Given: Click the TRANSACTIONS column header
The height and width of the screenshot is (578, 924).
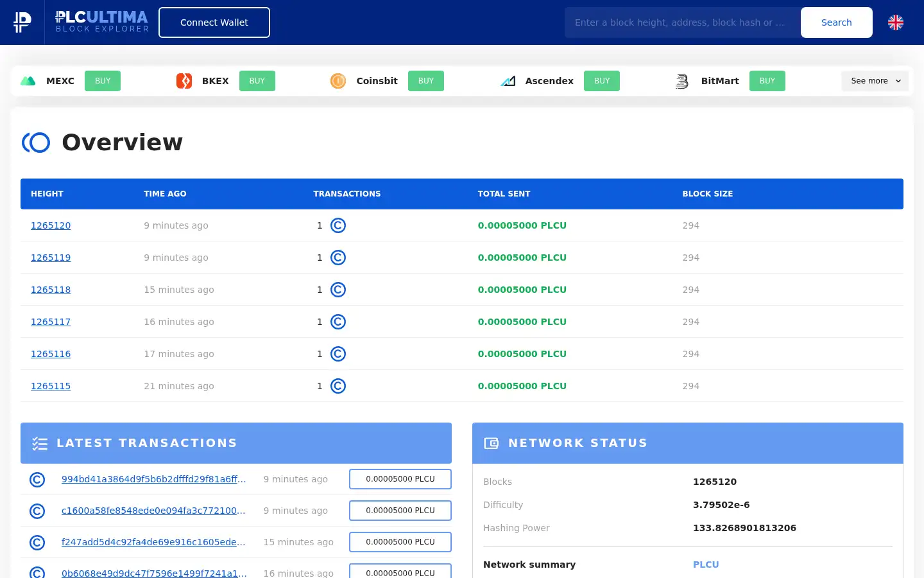Looking at the screenshot, I should (347, 194).
